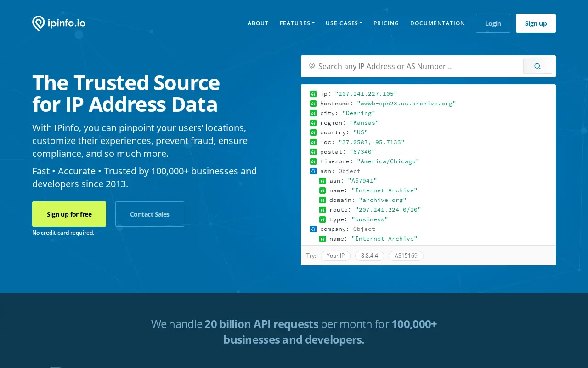Click the string icon beside asn AS7941
Image resolution: width=588 pixels, height=368 pixels.
[x=322, y=181]
